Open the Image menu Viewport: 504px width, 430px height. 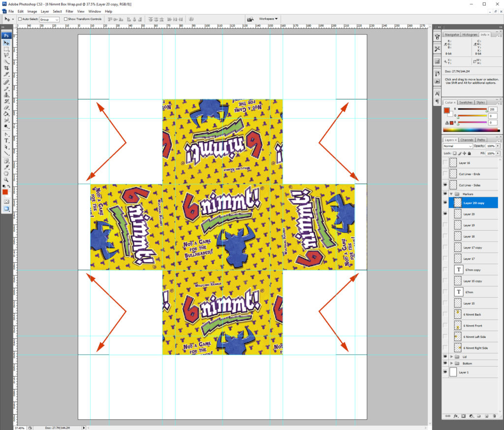[x=32, y=11]
